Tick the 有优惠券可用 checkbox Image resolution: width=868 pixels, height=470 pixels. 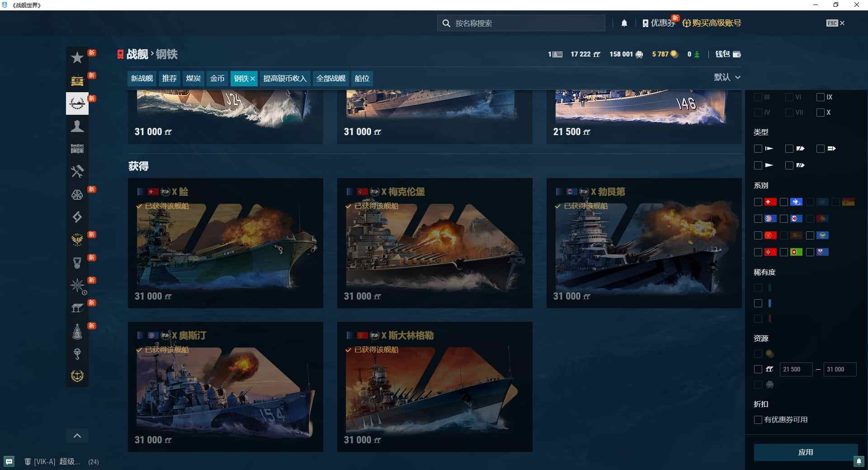758,420
